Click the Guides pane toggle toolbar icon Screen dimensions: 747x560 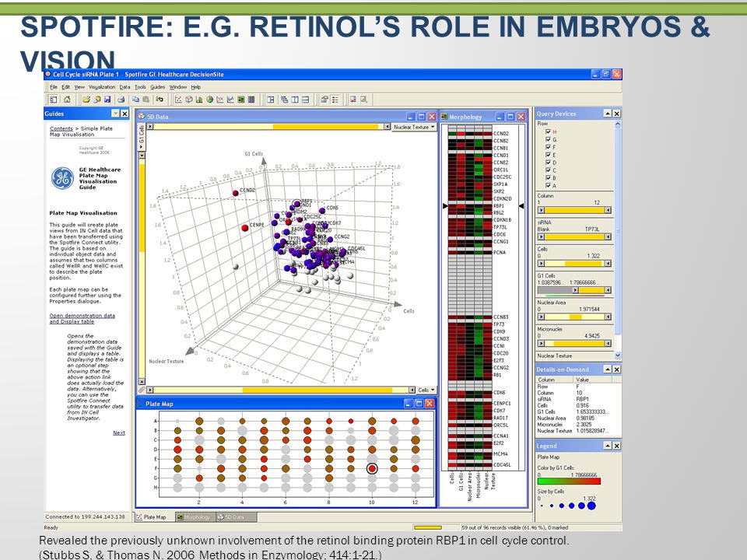tap(54, 100)
